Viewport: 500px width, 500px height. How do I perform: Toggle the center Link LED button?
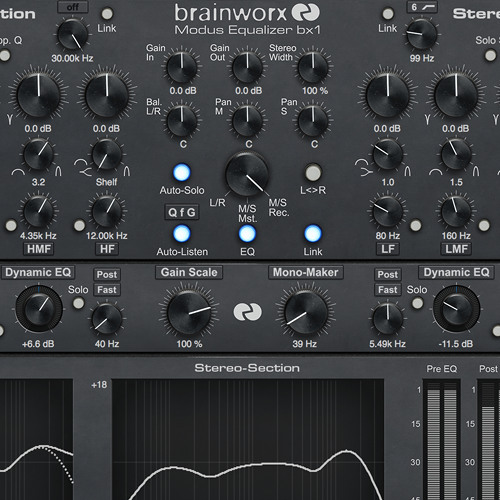click(x=313, y=233)
